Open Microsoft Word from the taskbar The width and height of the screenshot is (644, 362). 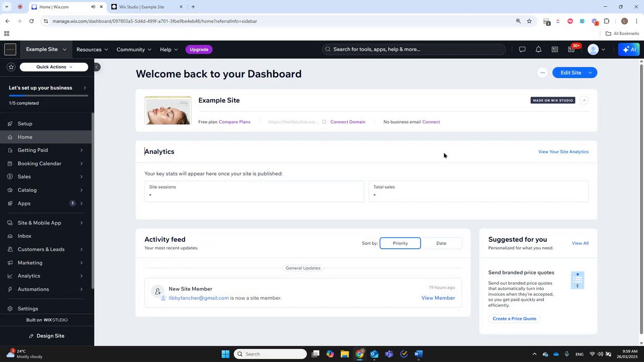click(419, 354)
